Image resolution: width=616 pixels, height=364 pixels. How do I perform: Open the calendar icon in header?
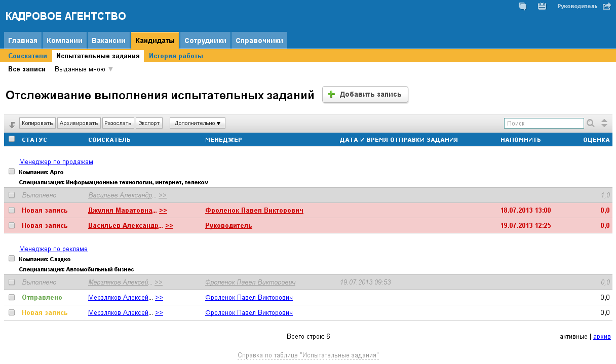click(542, 7)
